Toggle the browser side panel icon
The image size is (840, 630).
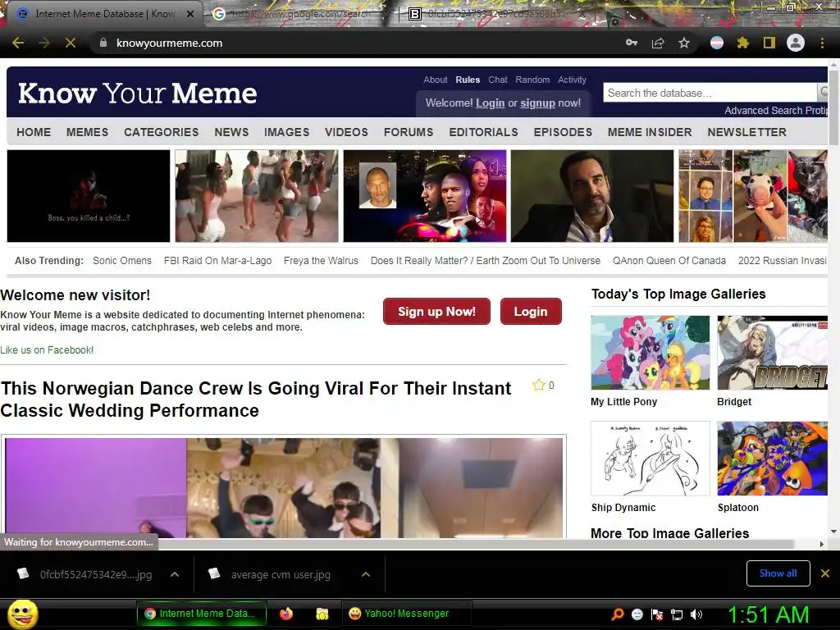769,43
